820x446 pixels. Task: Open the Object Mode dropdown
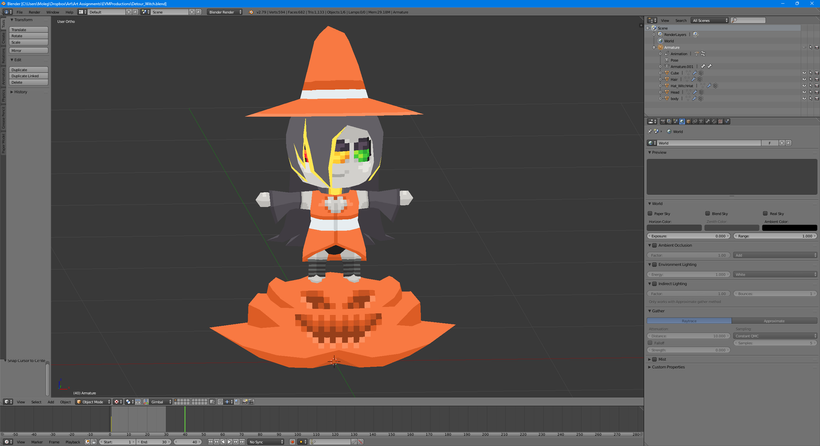click(x=93, y=402)
